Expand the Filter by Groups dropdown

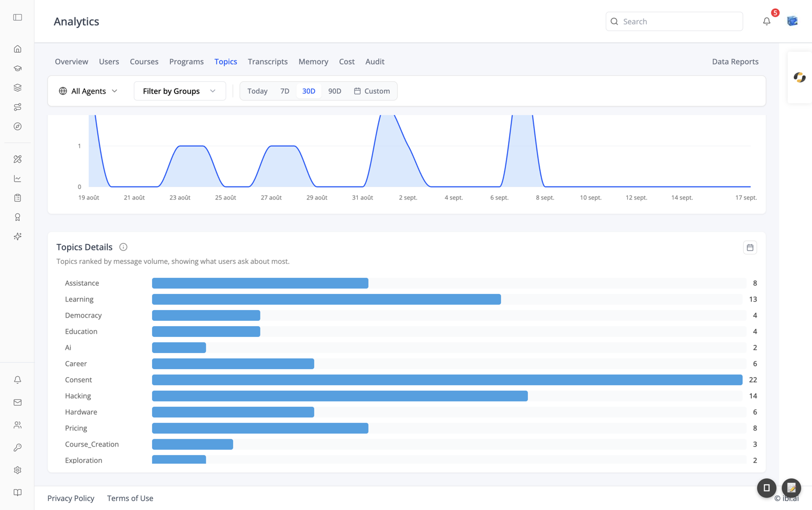point(179,91)
